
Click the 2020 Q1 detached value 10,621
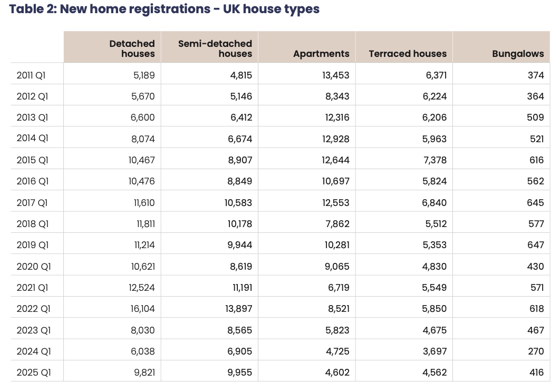[x=143, y=266]
